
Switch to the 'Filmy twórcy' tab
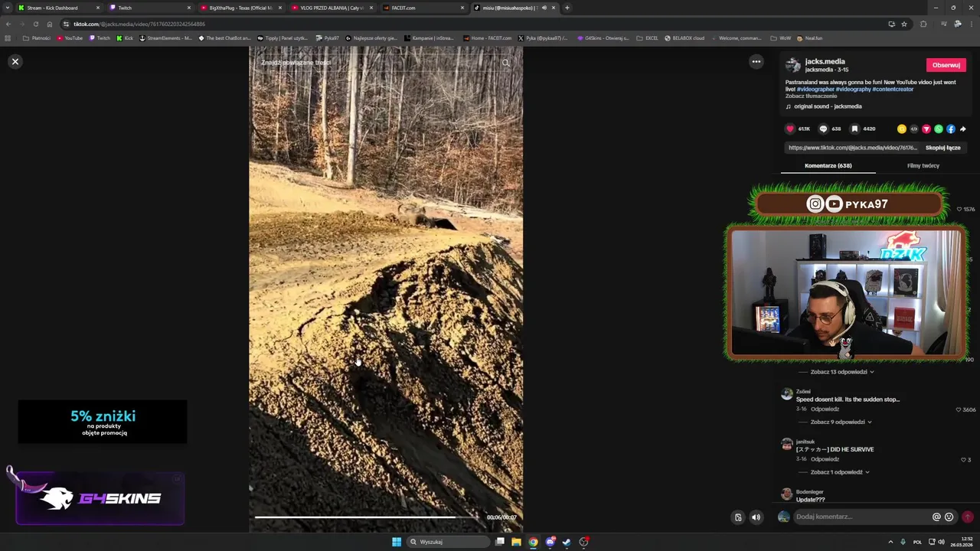pyautogui.click(x=923, y=165)
